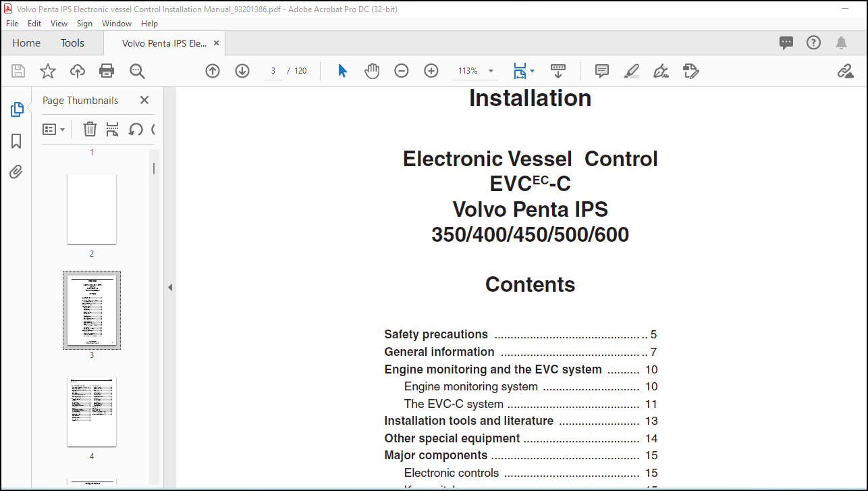Select the Volvo Penta IPS document tab
Screen dimensions: 868x491
[x=165, y=43]
